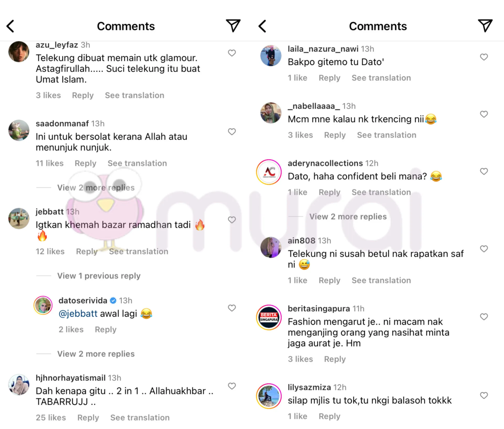Open datoserivida's profile picture

[43, 305]
